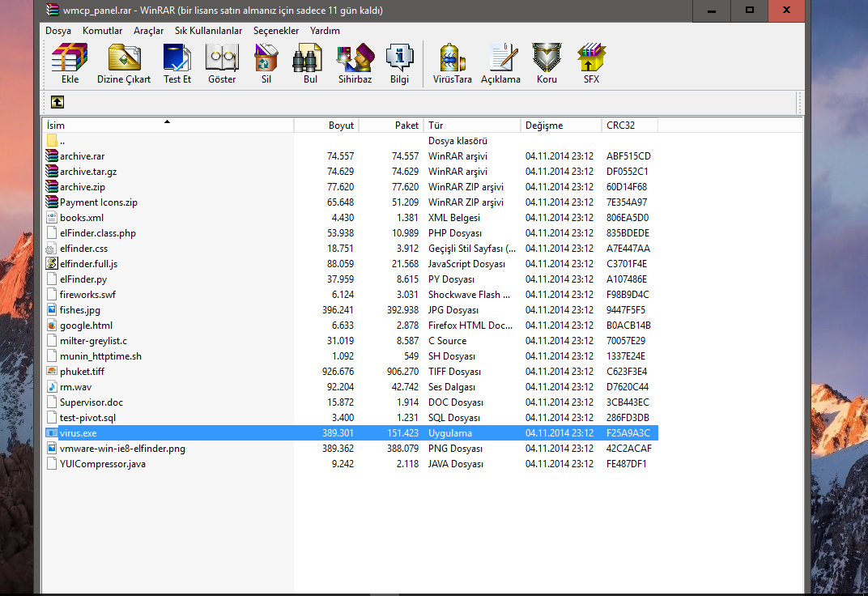Click the phuket.tiff file icon

(52, 372)
